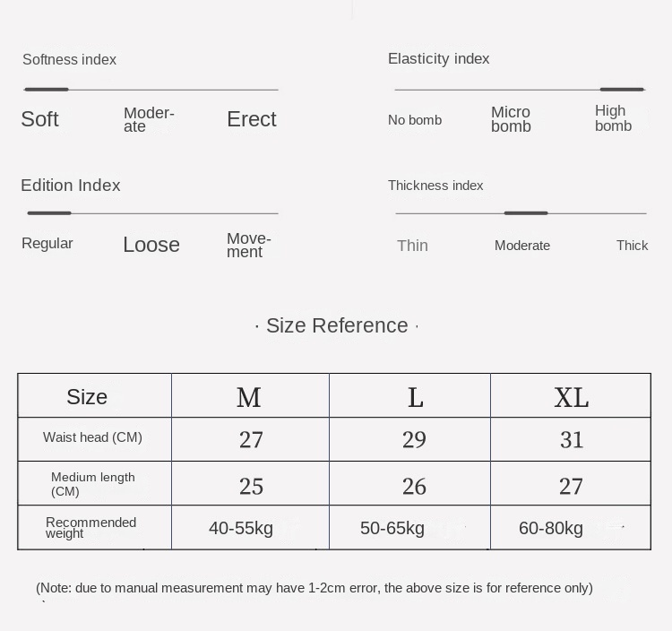Click the Softness index slider marker
This screenshot has height=631, width=672.
pos(47,90)
